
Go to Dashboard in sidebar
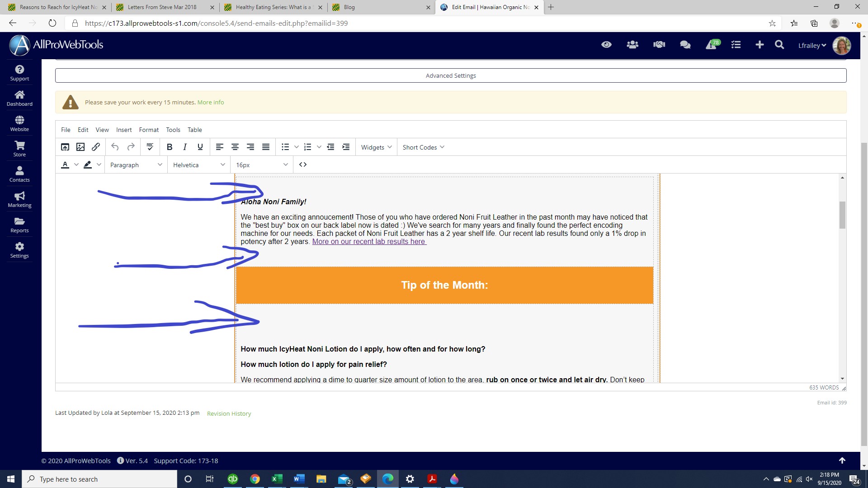(x=19, y=99)
